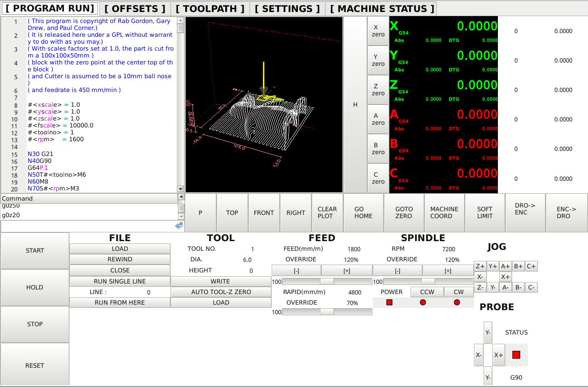Click CLEAR PLOT
The width and height of the screenshot is (588, 387).
[327, 213]
